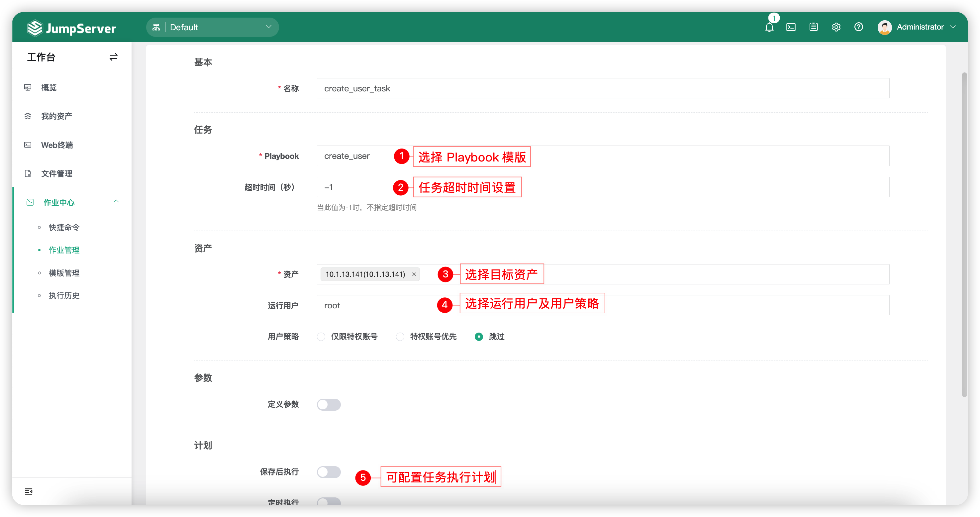The height and width of the screenshot is (517, 980).
Task: Click the Administrator avatar
Action: (885, 27)
